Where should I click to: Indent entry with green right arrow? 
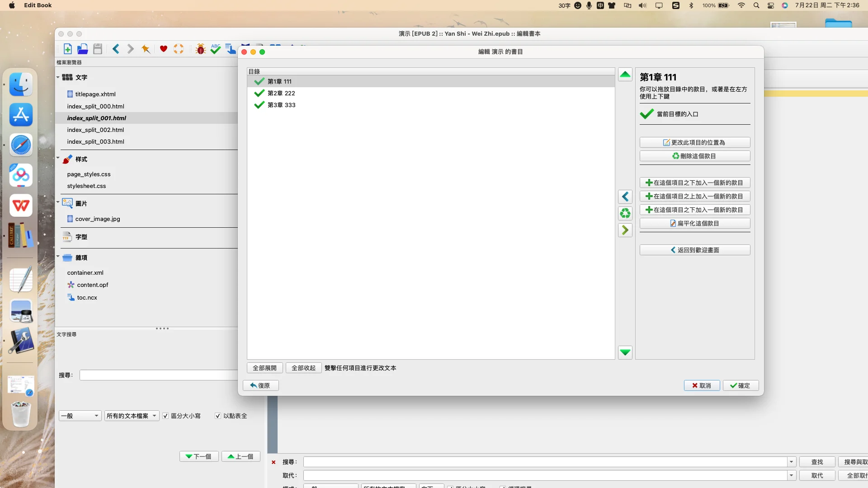coord(625,230)
